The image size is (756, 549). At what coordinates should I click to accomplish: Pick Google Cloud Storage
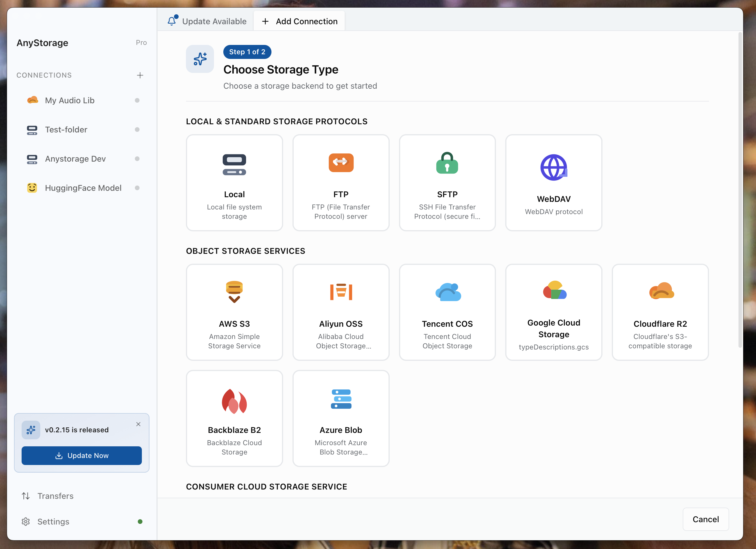553,312
